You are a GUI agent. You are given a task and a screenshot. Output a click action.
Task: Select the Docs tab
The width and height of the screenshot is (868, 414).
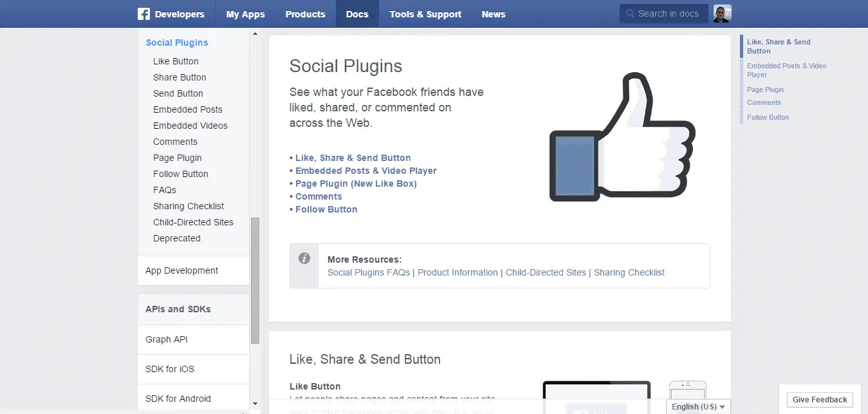357,14
